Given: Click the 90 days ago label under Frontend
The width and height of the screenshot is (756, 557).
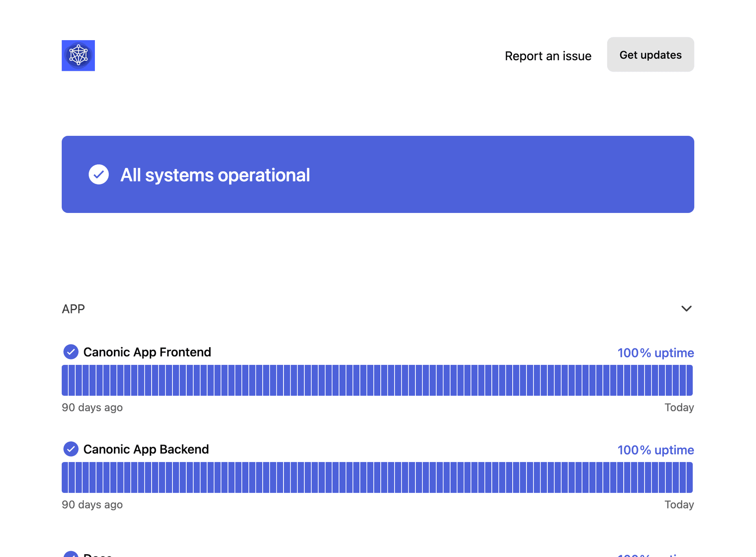Looking at the screenshot, I should 92,407.
